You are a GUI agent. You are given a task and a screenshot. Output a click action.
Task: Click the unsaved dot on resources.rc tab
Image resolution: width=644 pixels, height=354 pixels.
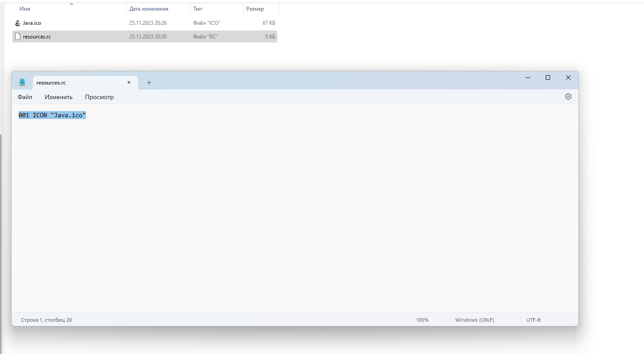tap(129, 82)
